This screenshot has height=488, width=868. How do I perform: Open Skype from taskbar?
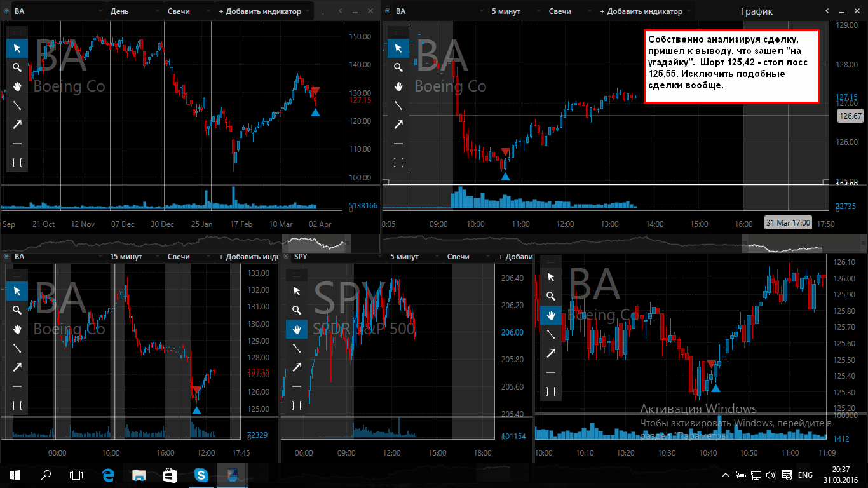(201, 475)
